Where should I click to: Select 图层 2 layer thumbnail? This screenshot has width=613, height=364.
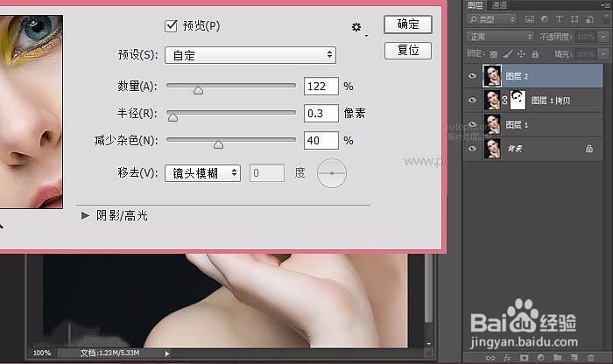click(492, 76)
